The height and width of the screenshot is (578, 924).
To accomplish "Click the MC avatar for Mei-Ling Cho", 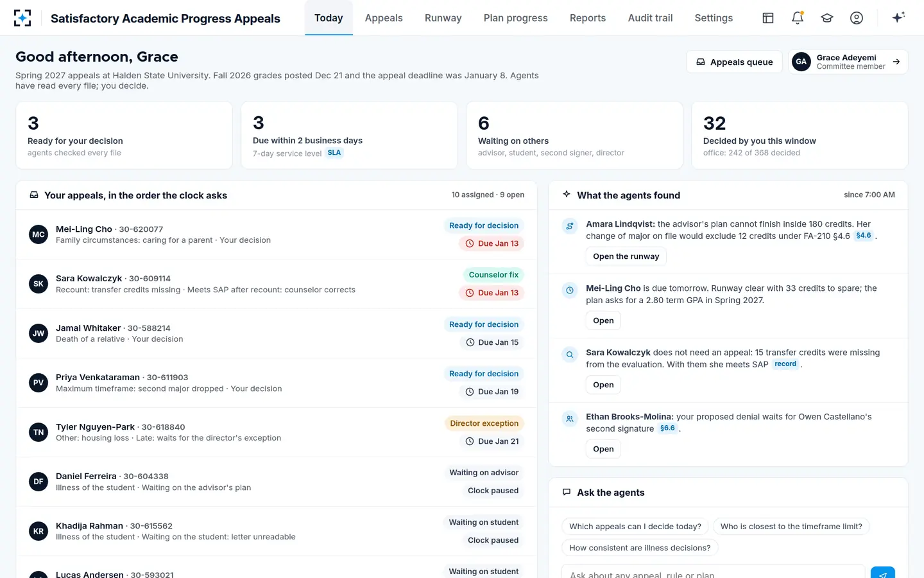I will pos(38,234).
